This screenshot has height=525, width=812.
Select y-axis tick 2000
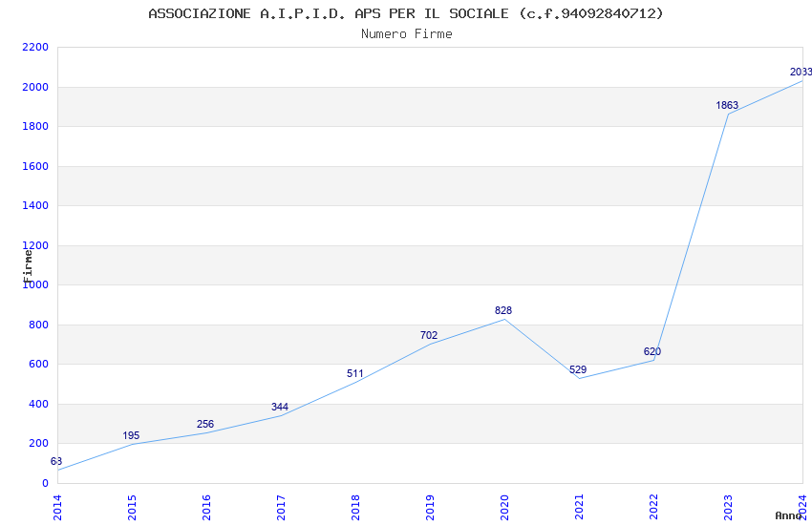[35, 87]
